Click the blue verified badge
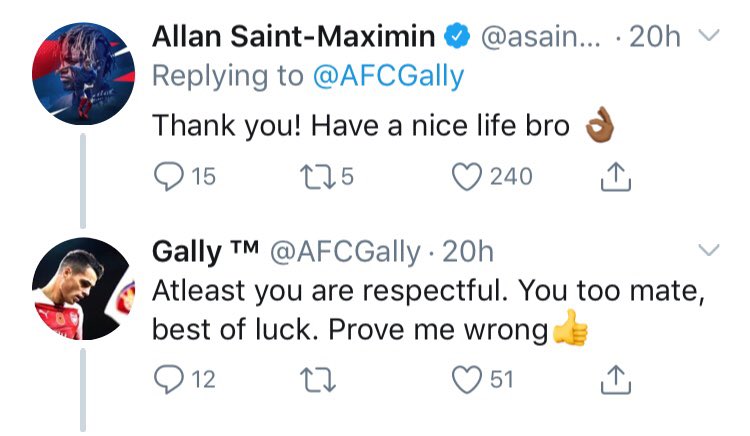 (457, 36)
